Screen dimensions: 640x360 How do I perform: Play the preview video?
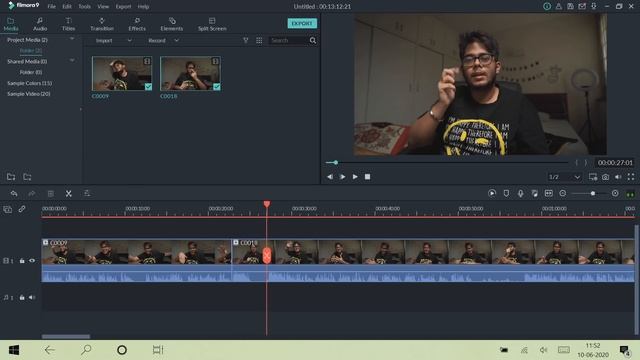355,177
